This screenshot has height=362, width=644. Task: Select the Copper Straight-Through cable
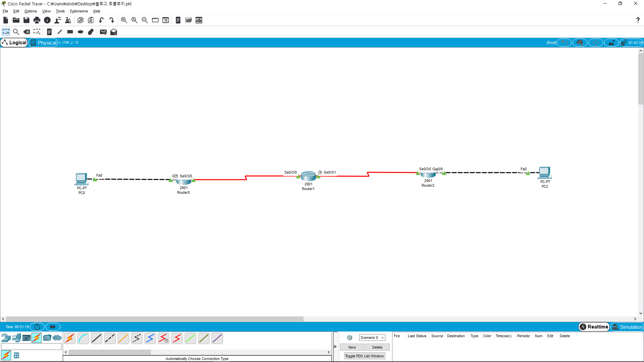[x=96, y=339]
